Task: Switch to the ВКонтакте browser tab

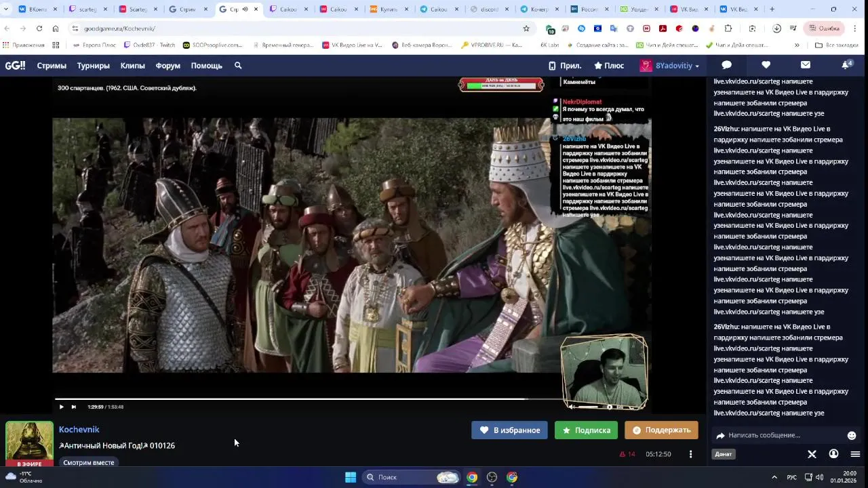Action: (x=37, y=9)
